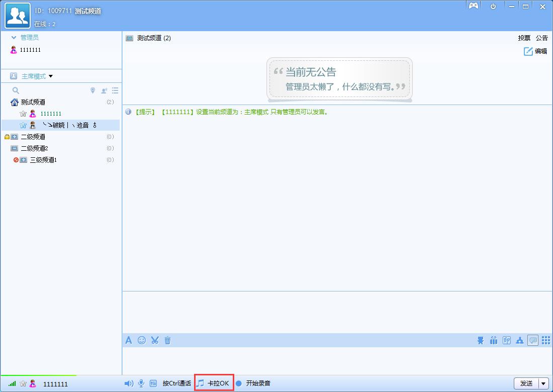The image size is (553, 392).
Task: Minimize the channel window
Action: click(511, 7)
